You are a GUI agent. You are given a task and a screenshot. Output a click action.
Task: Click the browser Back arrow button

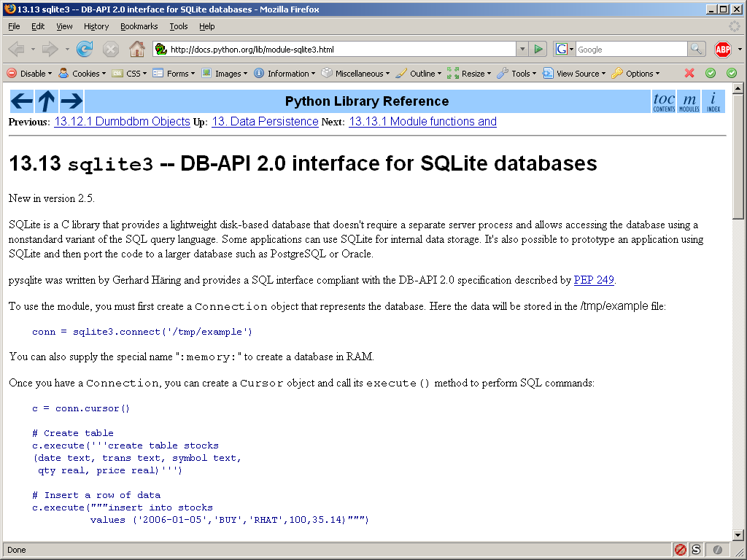(x=17, y=49)
